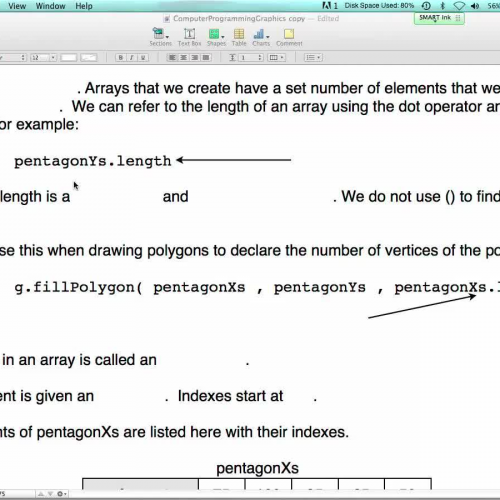500x500 pixels.
Task: Open the volume menu bar icon
Action: tap(475, 6)
